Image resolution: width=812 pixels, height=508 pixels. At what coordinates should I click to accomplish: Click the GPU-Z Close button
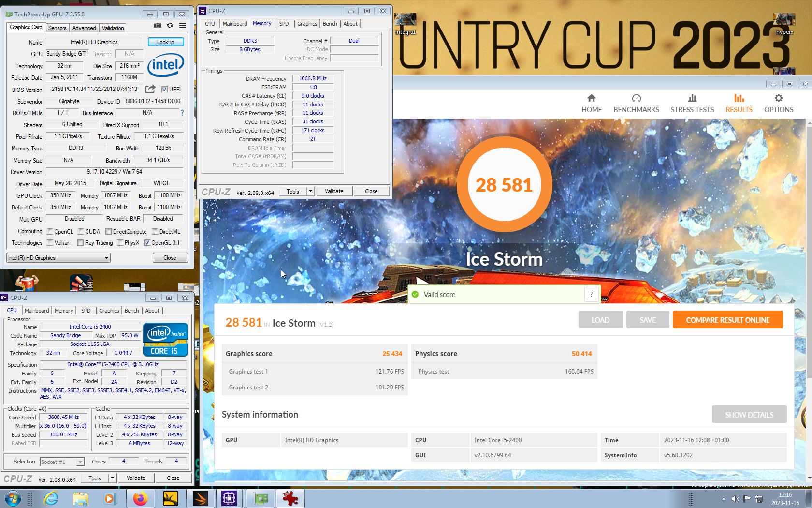point(170,258)
